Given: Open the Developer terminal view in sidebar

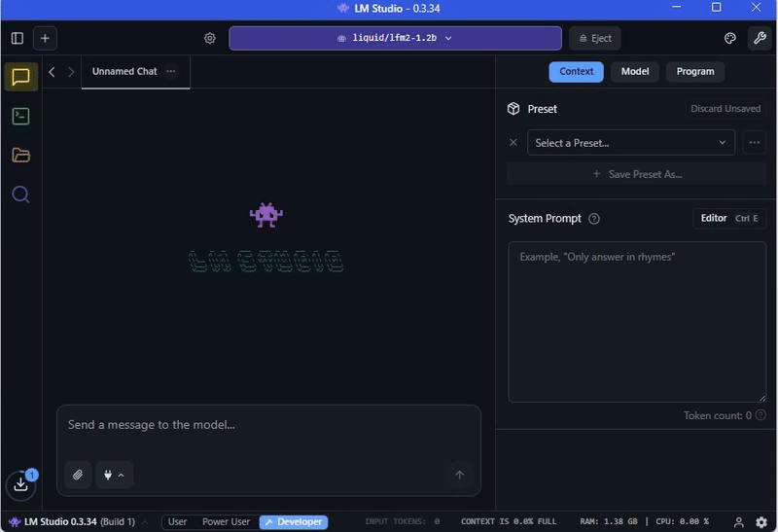Looking at the screenshot, I should pos(20,116).
